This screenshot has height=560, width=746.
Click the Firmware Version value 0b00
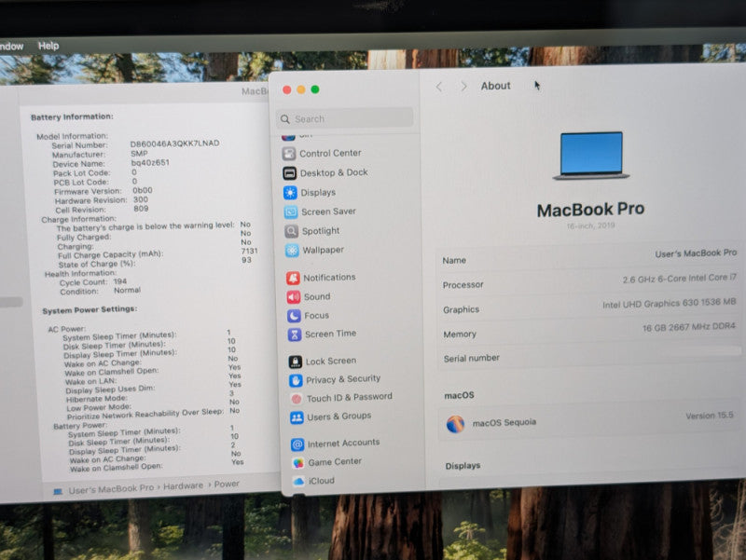[143, 190]
